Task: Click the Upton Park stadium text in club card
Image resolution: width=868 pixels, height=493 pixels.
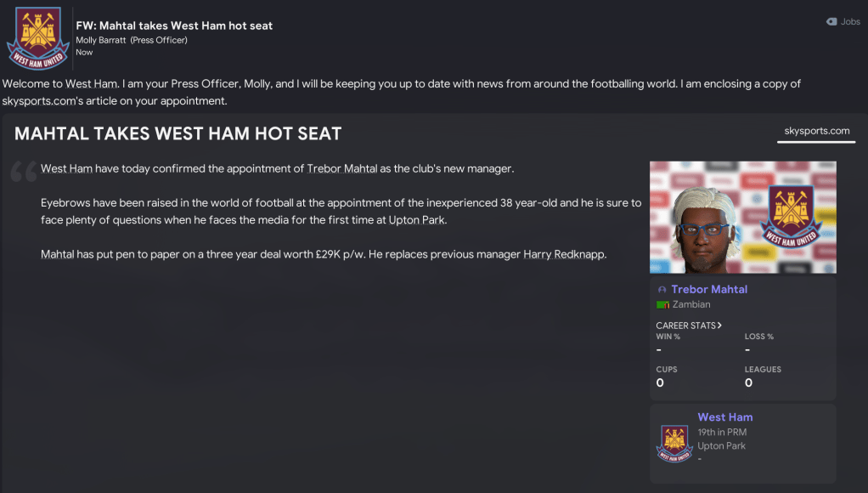Action: (x=722, y=446)
